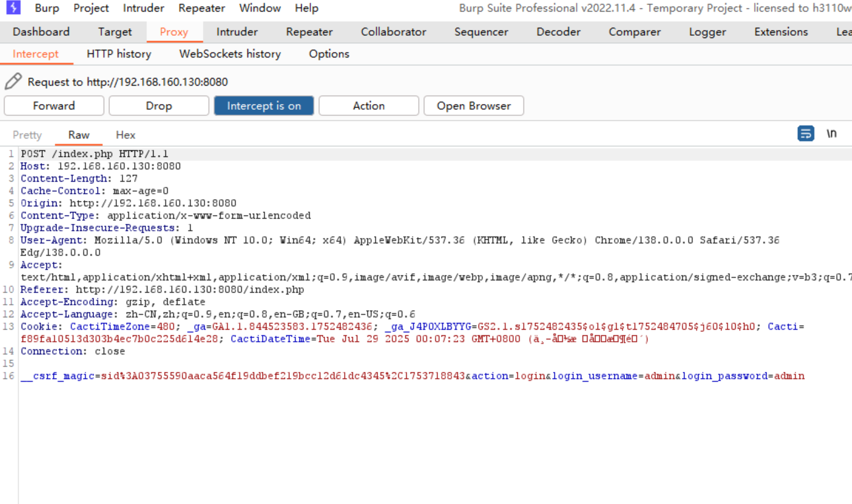Switch to the Sequencer tab
This screenshot has height=504, width=852.
pos(481,32)
